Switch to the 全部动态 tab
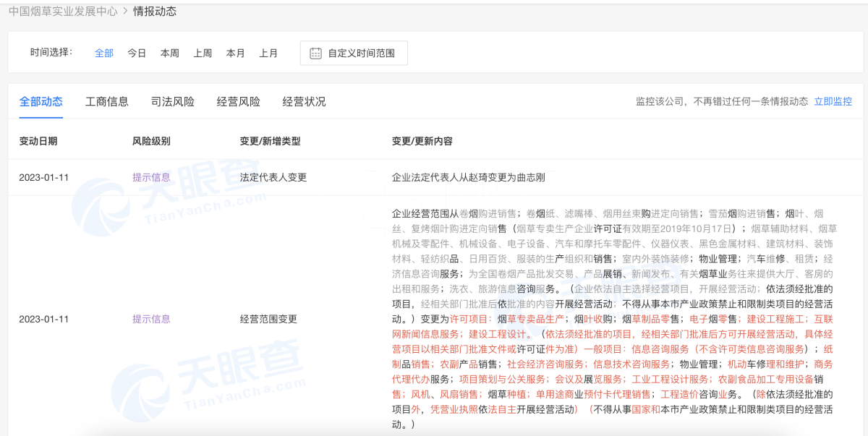 click(x=41, y=101)
